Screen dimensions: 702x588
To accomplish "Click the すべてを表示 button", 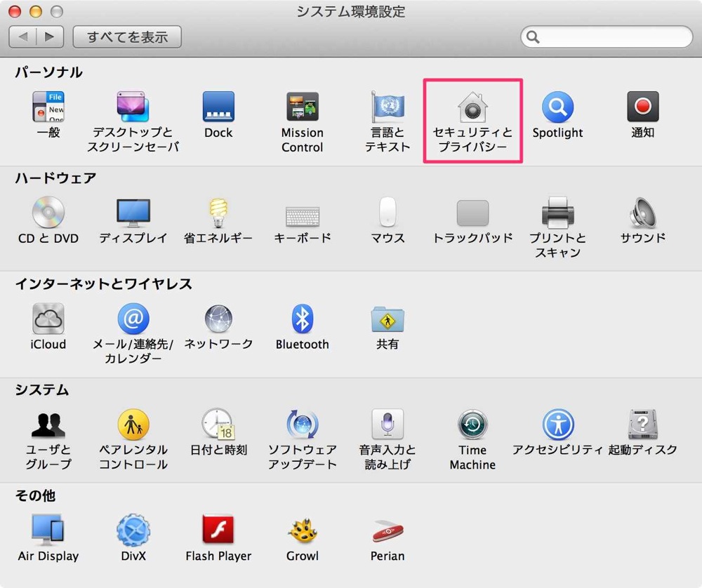I will click(127, 36).
